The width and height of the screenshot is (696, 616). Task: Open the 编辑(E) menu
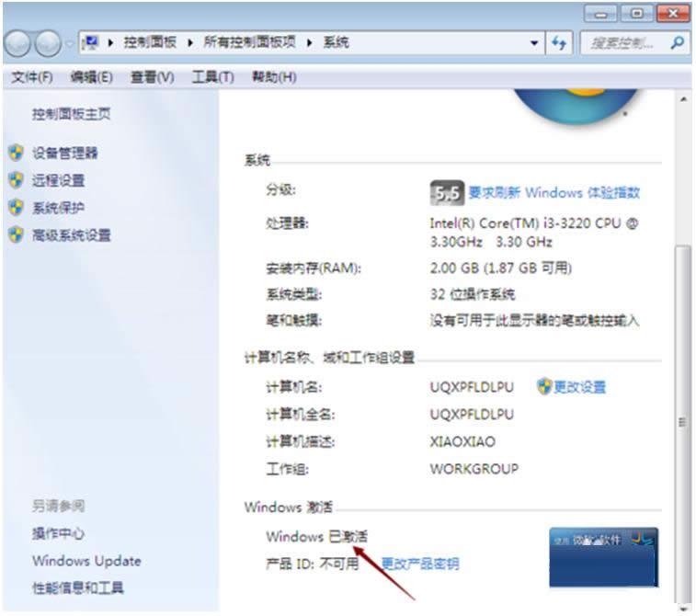[x=91, y=77]
